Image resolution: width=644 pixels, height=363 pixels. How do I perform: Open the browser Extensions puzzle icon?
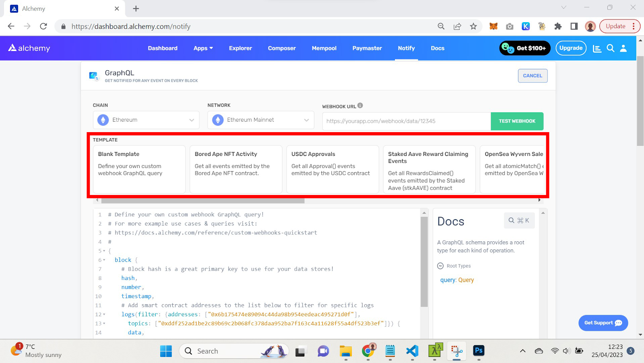tap(557, 26)
